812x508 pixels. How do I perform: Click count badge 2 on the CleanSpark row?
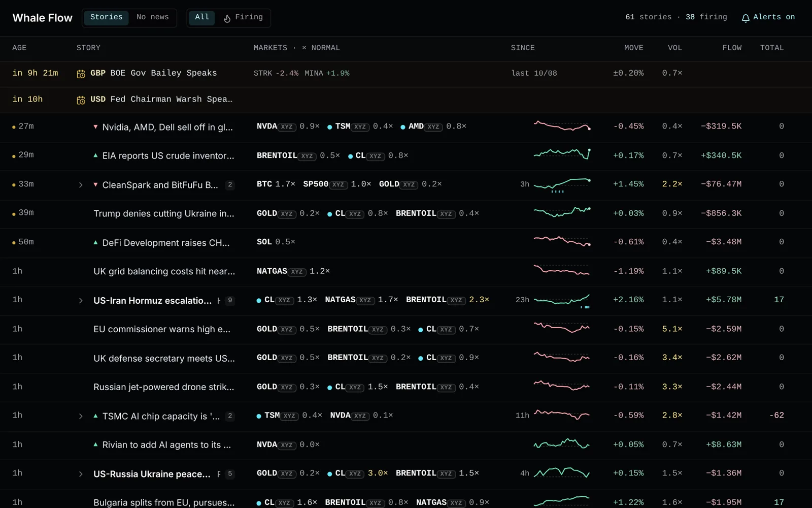[230, 185]
